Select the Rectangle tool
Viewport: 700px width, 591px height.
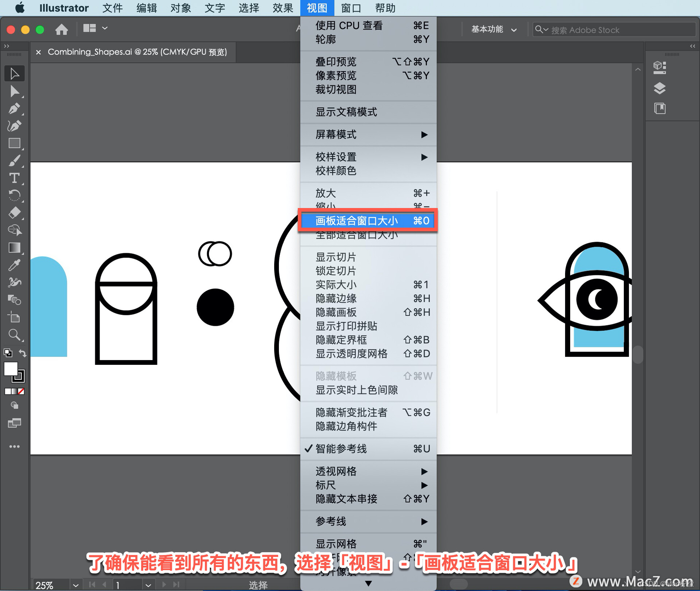(14, 143)
